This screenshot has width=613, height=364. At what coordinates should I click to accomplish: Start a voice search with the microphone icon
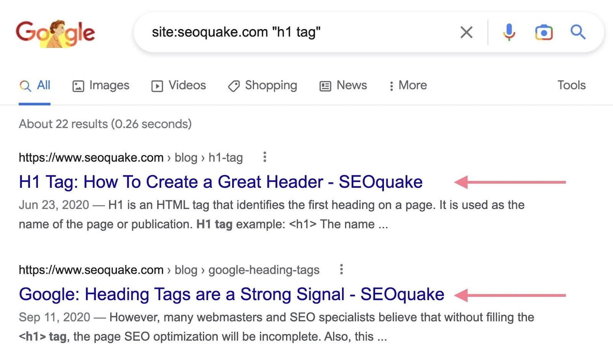(x=509, y=32)
